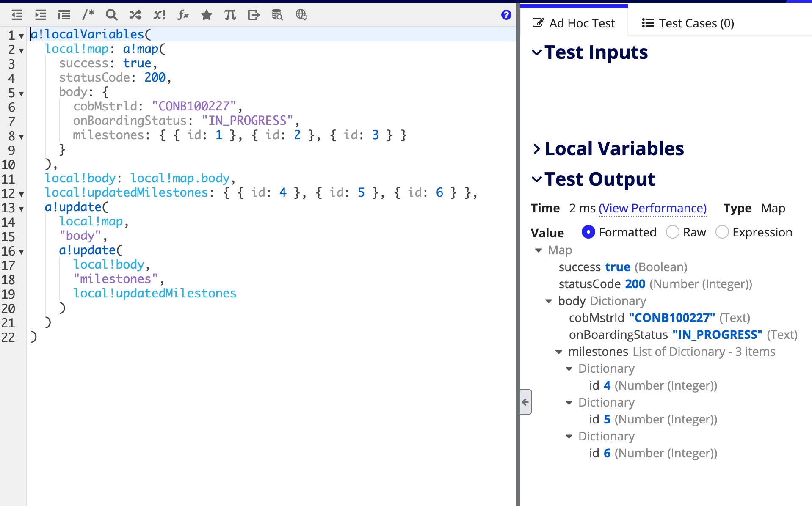Image resolution: width=812 pixels, height=506 pixels.
Task: Click line number 22 in the gutter
Action: click(x=8, y=337)
